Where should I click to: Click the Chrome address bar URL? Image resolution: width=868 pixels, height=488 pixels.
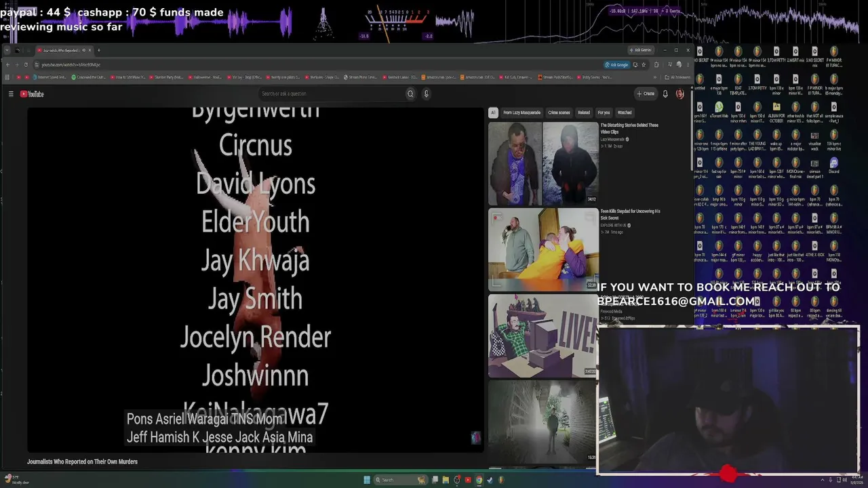[71, 65]
